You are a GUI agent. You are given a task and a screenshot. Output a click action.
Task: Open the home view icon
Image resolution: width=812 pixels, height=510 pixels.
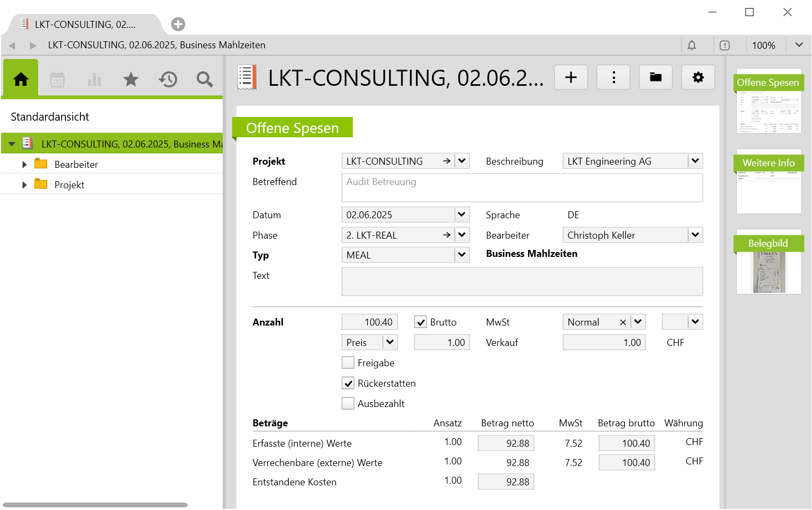pos(21,79)
